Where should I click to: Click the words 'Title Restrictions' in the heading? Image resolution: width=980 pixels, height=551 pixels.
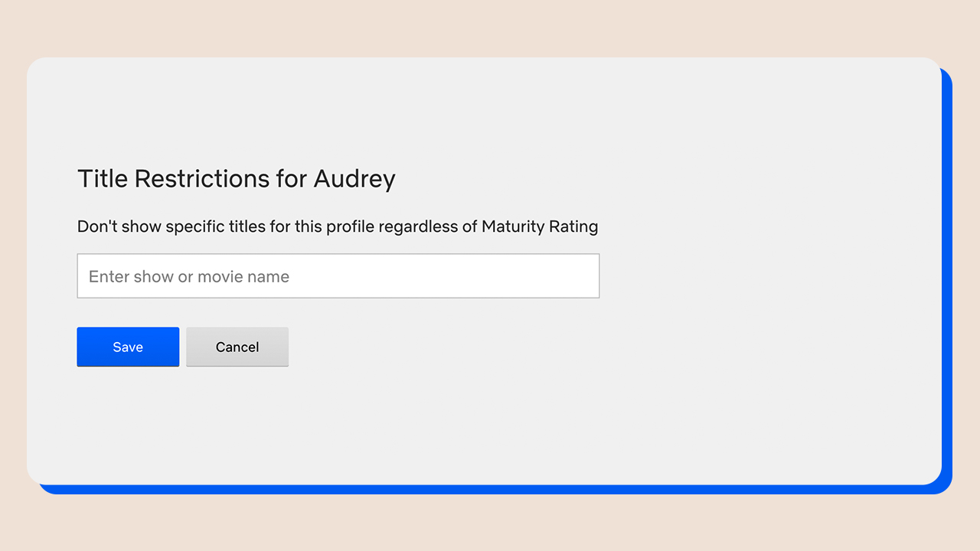pyautogui.click(x=174, y=179)
